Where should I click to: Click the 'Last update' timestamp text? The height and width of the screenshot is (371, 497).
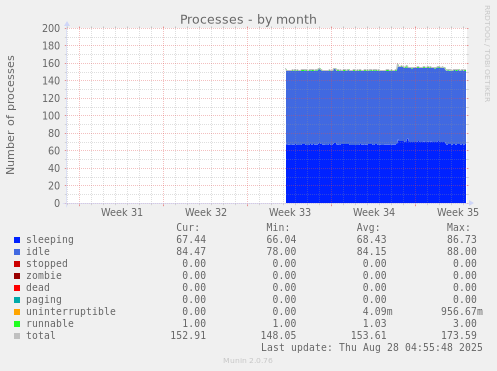click(x=372, y=348)
